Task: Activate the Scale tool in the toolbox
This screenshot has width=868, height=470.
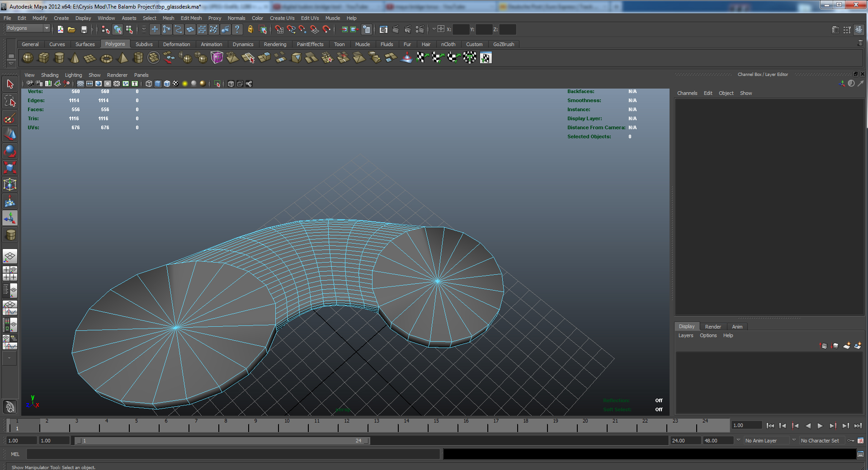Action: click(x=10, y=168)
